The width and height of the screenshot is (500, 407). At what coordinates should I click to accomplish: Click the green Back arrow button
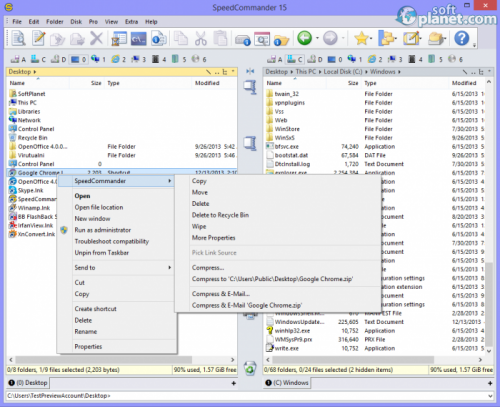[305, 38]
